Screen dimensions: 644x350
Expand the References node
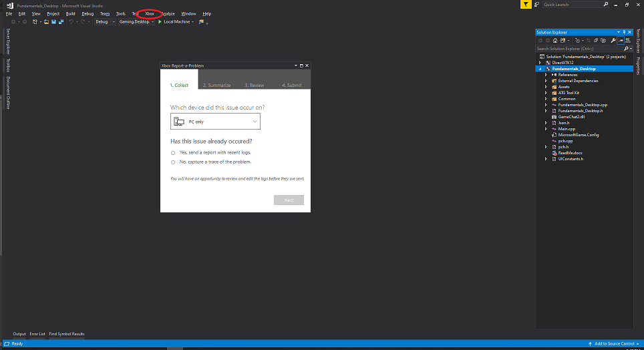click(546, 75)
